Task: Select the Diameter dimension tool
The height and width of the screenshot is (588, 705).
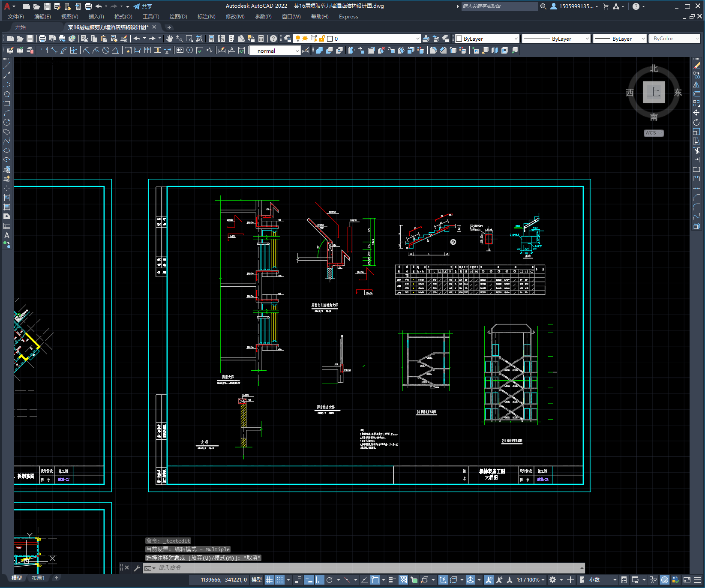Action: [x=106, y=50]
